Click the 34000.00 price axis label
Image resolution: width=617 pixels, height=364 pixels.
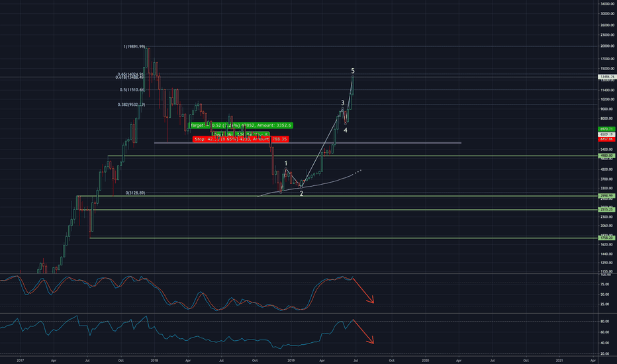tap(608, 3)
